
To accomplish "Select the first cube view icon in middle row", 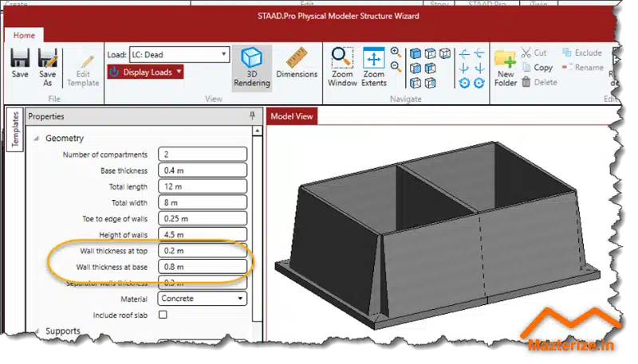I will tap(415, 68).
